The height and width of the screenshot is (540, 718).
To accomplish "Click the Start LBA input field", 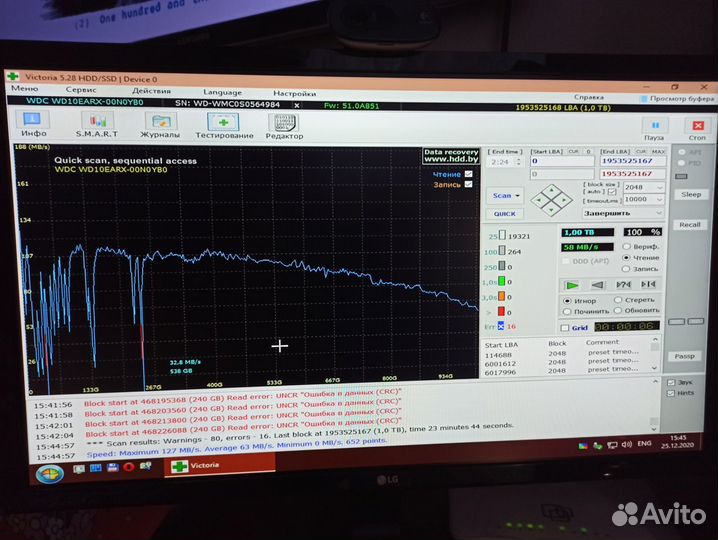I will click(562, 161).
